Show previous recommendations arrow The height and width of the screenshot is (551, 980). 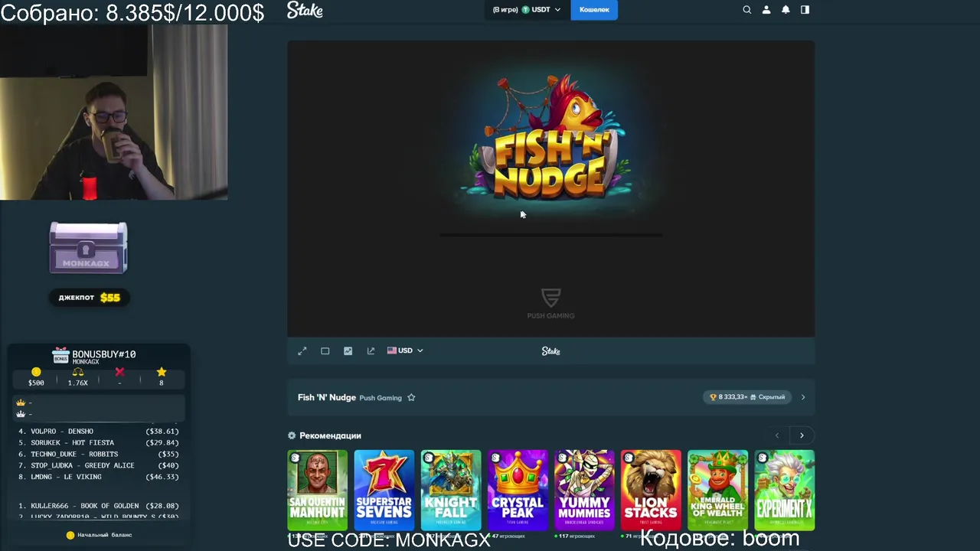pyautogui.click(x=777, y=435)
